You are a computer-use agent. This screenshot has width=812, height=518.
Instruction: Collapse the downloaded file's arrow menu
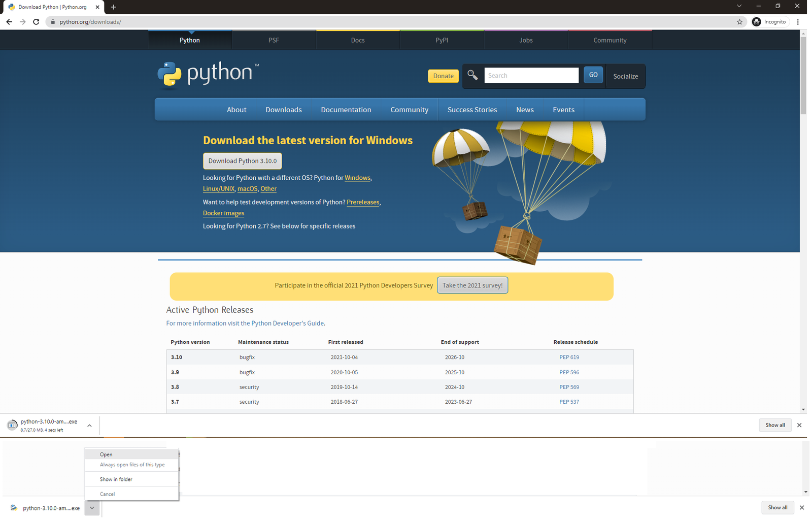89,425
